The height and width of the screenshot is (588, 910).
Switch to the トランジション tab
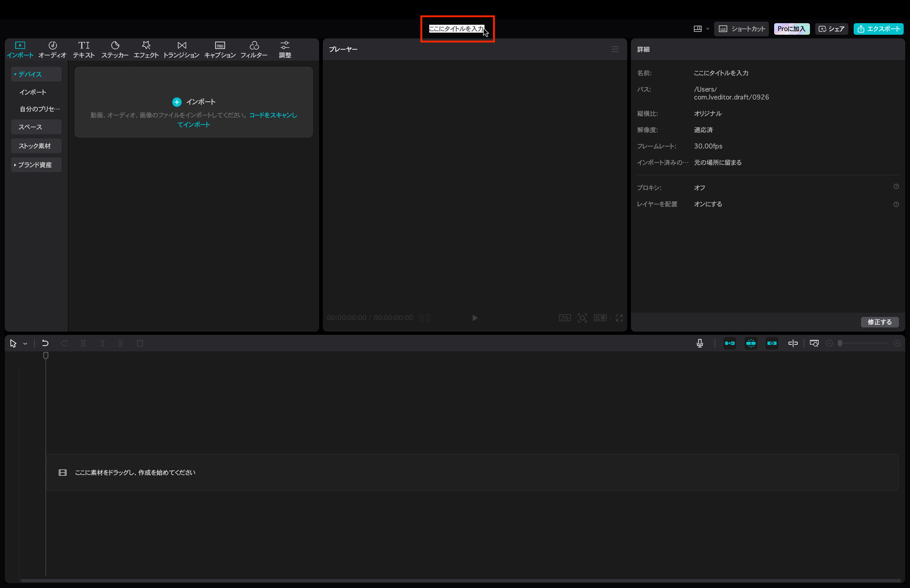pos(181,50)
